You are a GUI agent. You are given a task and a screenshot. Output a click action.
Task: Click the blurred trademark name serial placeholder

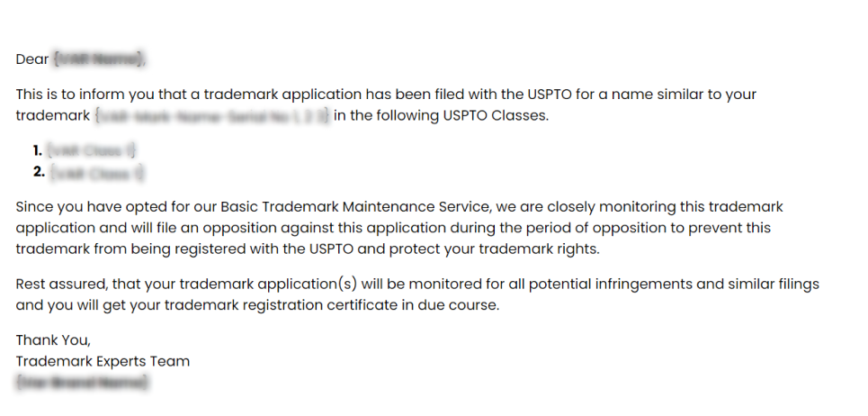[x=212, y=115]
